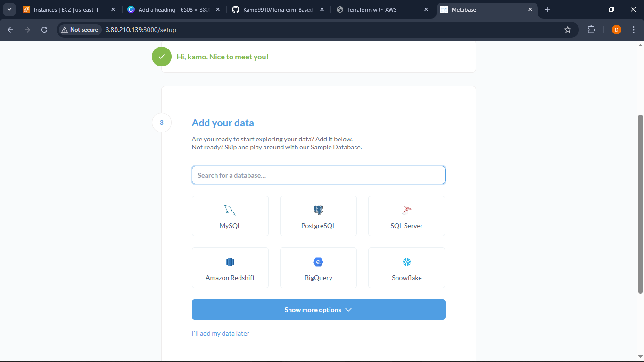Image resolution: width=644 pixels, height=362 pixels.
Task: Select the Snowflake database icon
Action: point(406,262)
